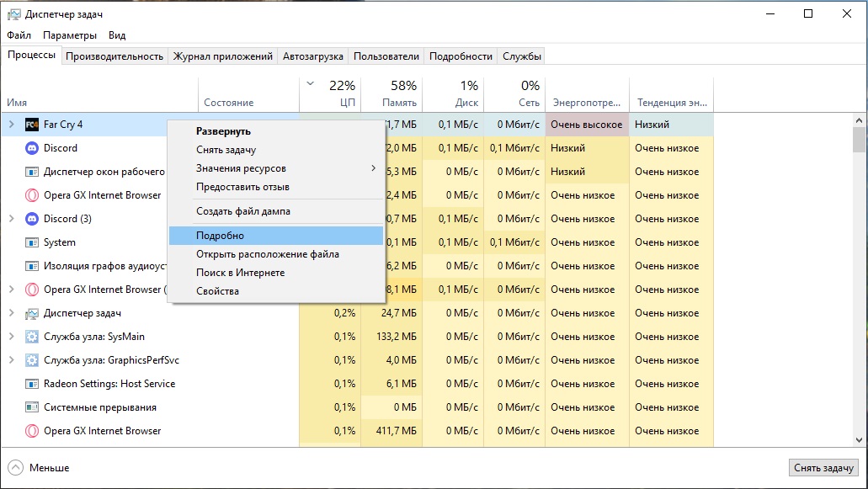Expand Служба узла: SysMain

coord(12,337)
